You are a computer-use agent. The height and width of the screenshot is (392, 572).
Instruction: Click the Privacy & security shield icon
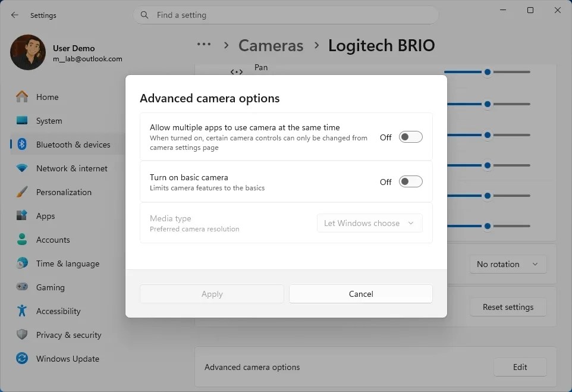coord(22,334)
